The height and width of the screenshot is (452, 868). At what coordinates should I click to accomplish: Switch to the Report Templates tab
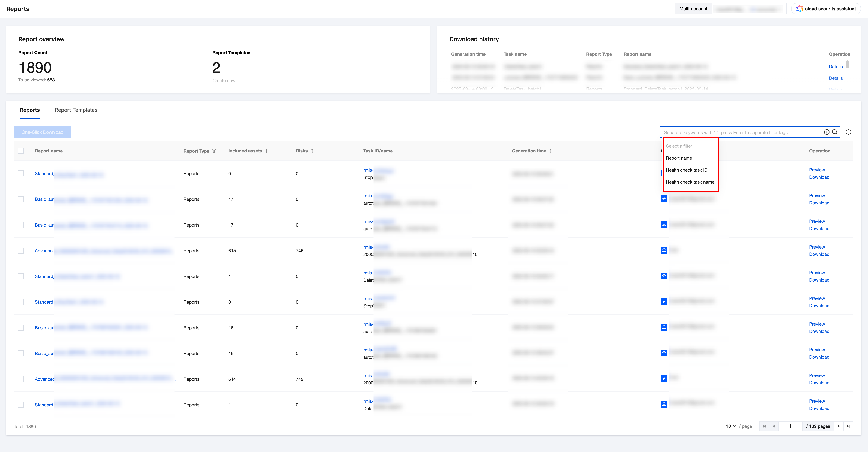tap(76, 110)
